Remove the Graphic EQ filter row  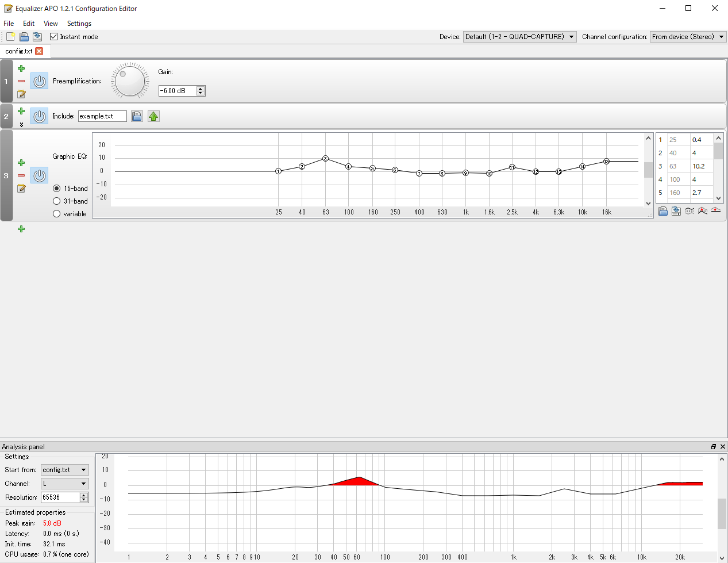coord(21,175)
